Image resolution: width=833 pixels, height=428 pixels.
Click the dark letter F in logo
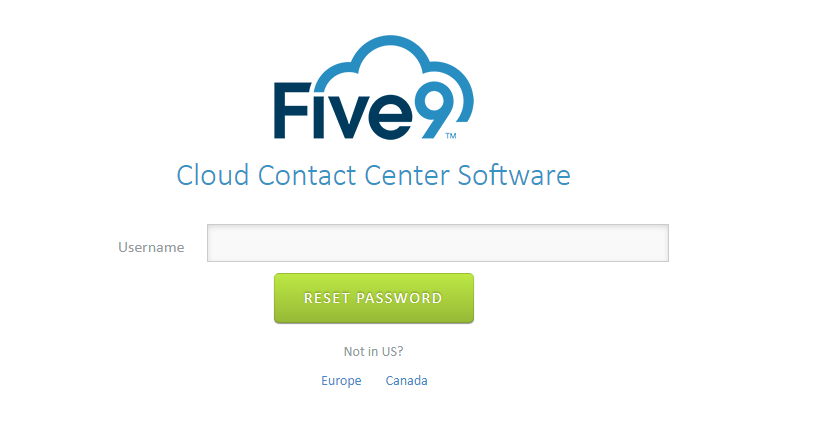[x=292, y=110]
